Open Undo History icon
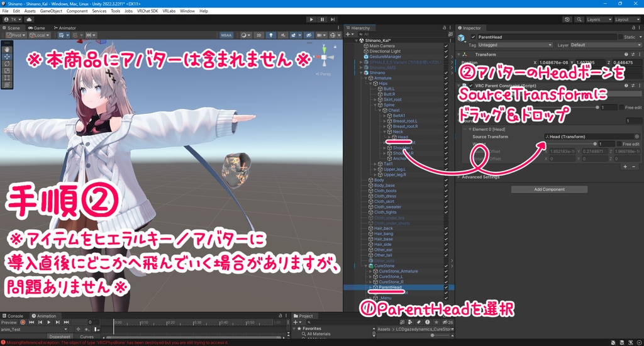 click(567, 20)
